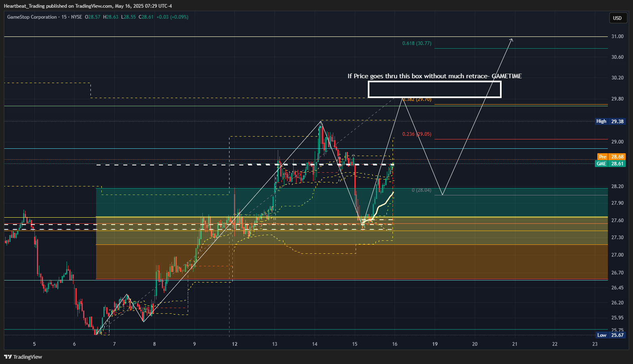Click date 19 on the time axis
This screenshot has height=364, width=633.
(x=435, y=344)
